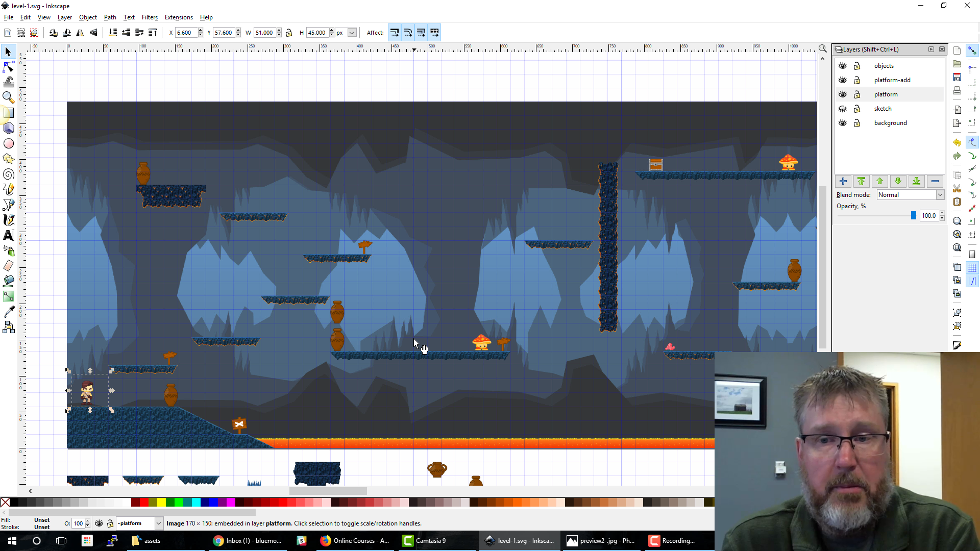
Task: Select the Text tool
Action: coord(9,235)
